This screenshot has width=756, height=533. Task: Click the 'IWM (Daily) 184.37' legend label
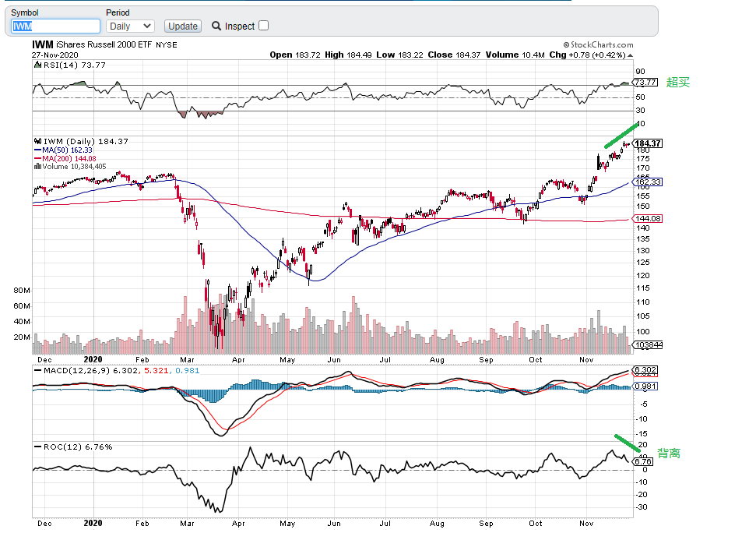(86, 141)
